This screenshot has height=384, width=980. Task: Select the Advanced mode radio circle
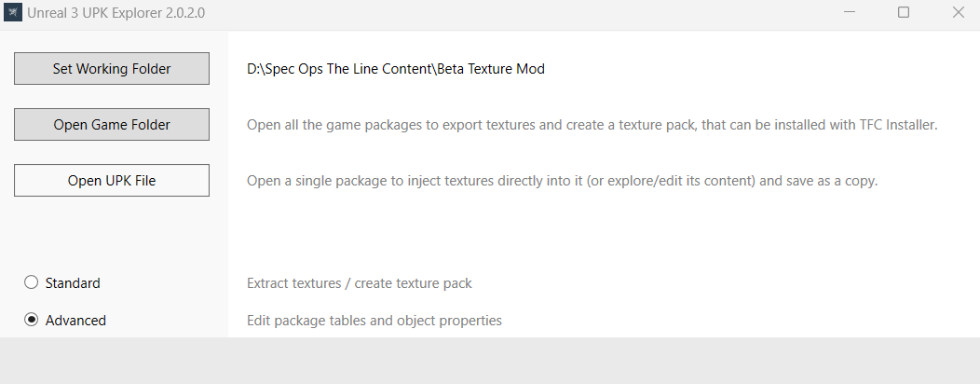click(31, 320)
